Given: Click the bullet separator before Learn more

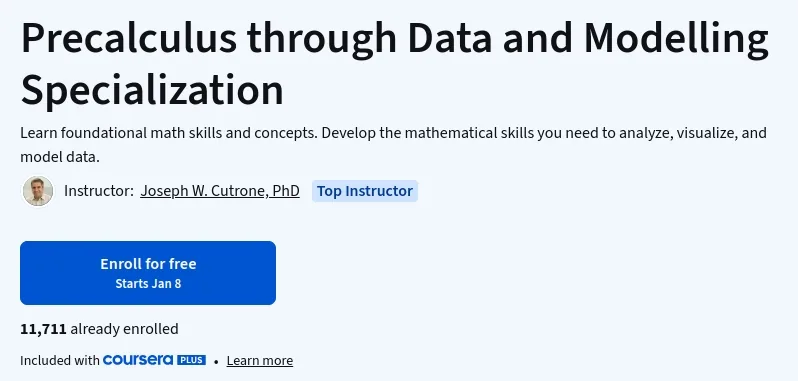Looking at the screenshot, I should click(x=216, y=361).
